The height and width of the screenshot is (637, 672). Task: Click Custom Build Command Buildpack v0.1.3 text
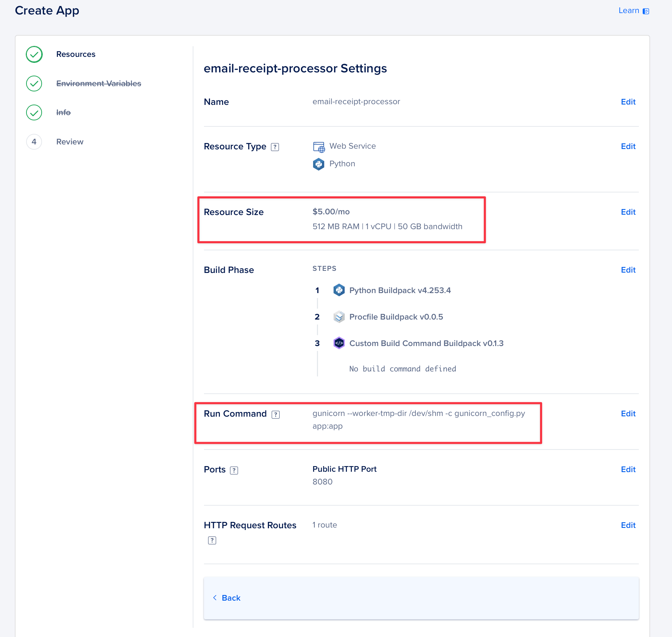[x=426, y=343]
